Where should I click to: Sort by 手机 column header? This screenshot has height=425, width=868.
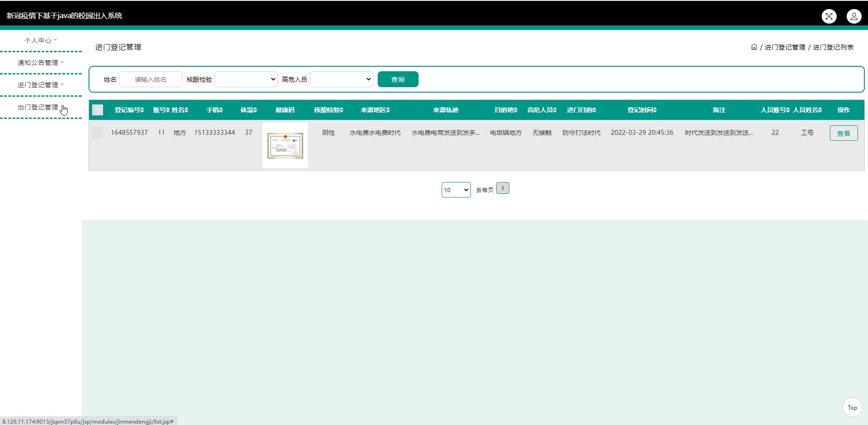pos(214,110)
